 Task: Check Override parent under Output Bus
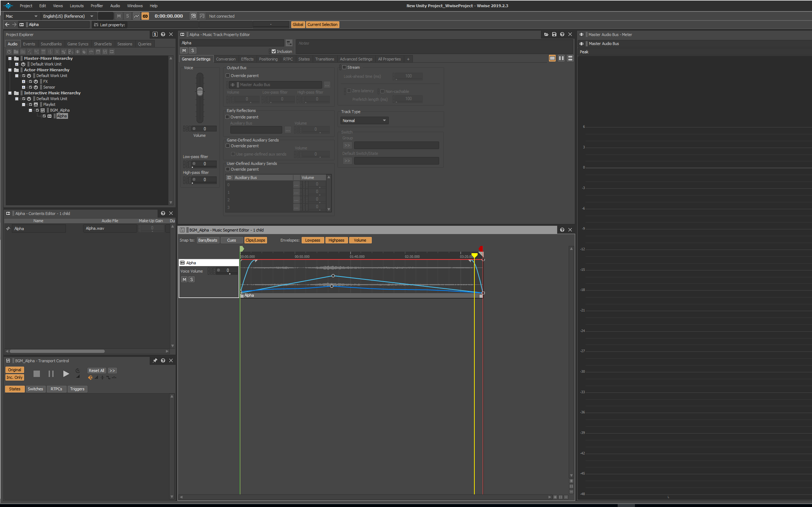point(228,76)
